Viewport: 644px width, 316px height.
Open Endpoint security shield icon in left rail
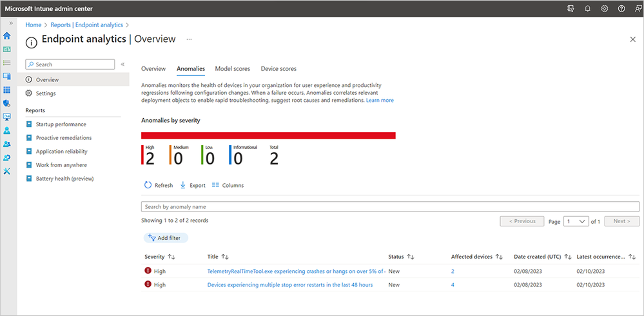pyautogui.click(x=6, y=104)
